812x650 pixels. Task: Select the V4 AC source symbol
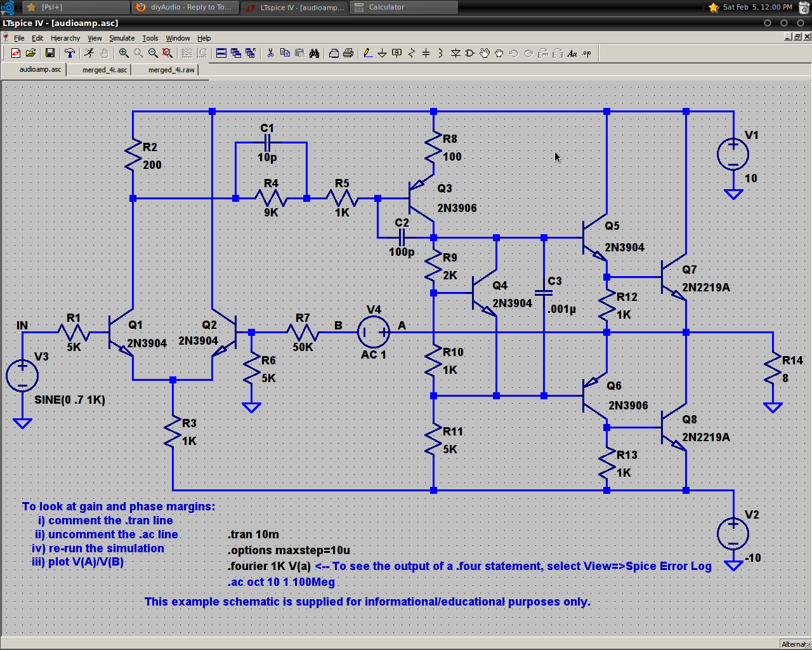tap(374, 331)
